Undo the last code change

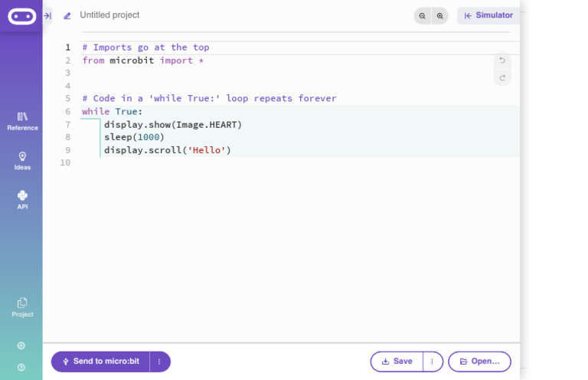(502, 61)
